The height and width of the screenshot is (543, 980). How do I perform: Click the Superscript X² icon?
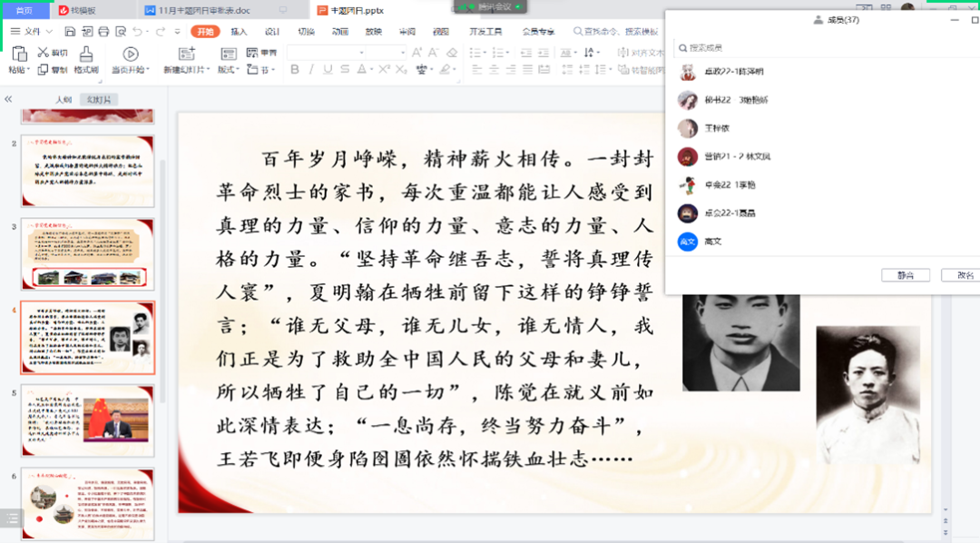click(384, 69)
